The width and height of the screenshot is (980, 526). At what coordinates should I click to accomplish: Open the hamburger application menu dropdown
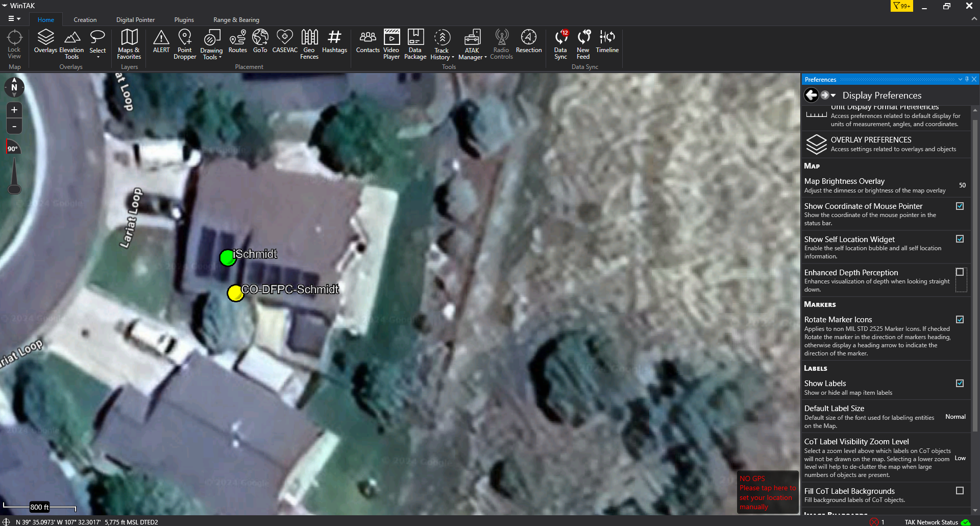click(x=14, y=19)
